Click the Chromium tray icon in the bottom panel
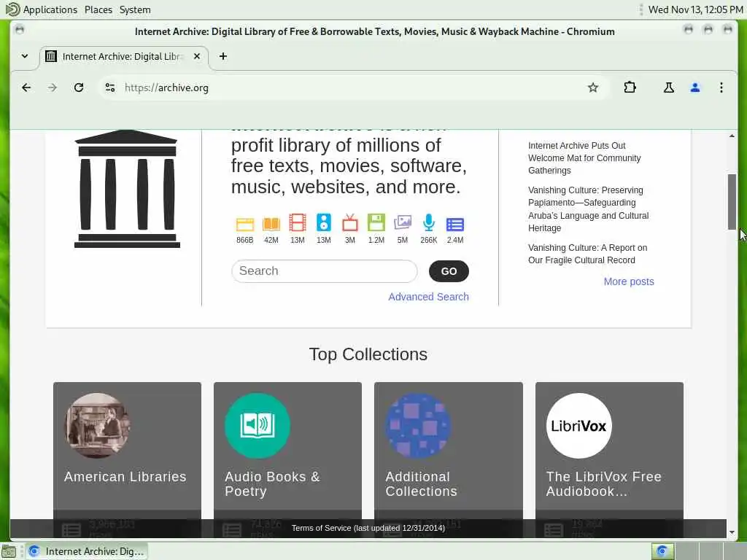 pos(662,551)
